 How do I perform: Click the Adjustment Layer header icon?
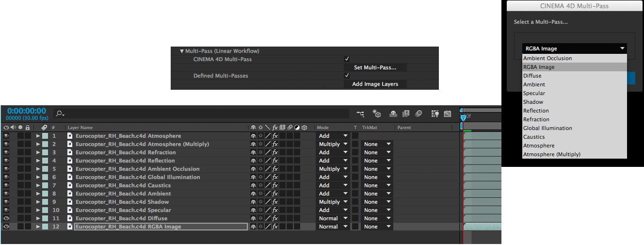click(x=297, y=128)
